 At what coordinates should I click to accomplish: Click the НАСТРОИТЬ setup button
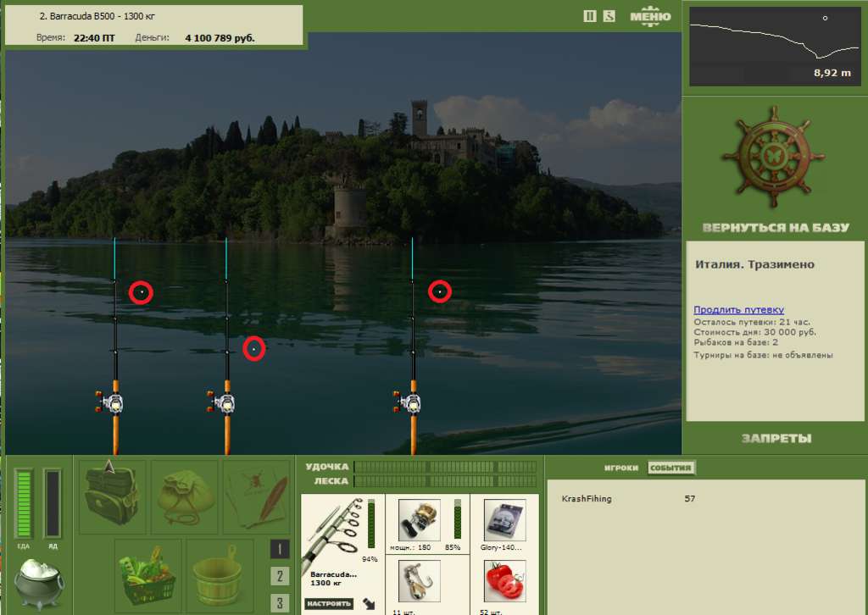[x=329, y=603]
